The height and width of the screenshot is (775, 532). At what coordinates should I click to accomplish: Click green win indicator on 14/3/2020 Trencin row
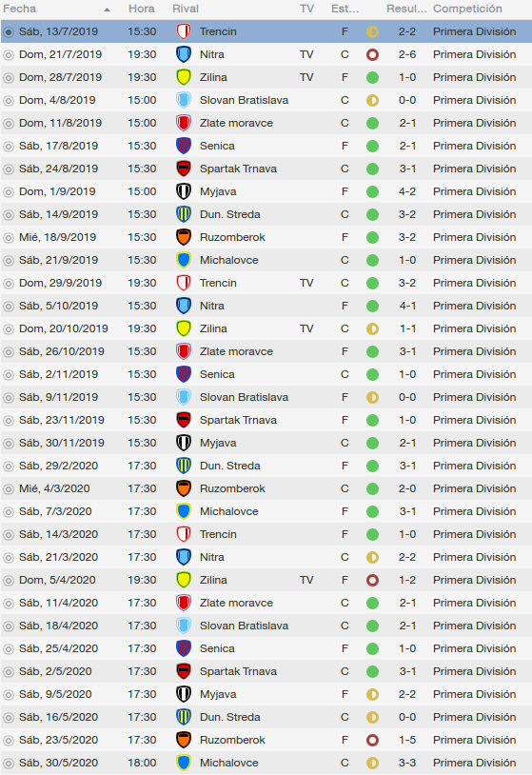(372, 534)
